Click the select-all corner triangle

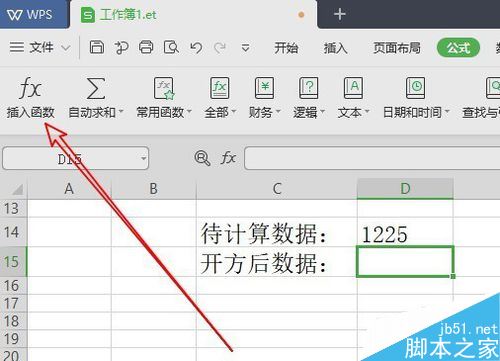tap(17, 189)
